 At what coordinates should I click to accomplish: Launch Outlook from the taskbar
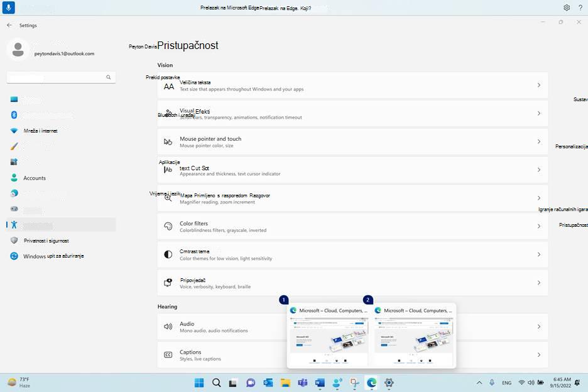pyautogui.click(x=268, y=383)
